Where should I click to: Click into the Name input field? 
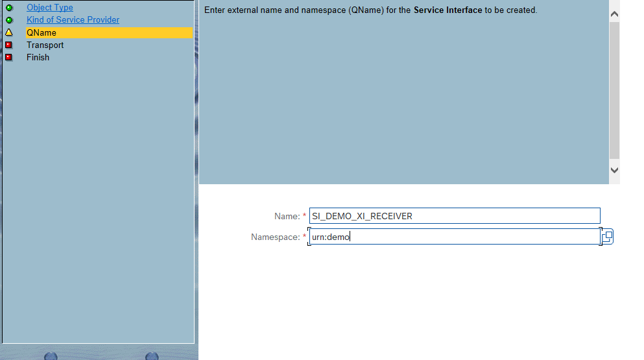coord(454,216)
